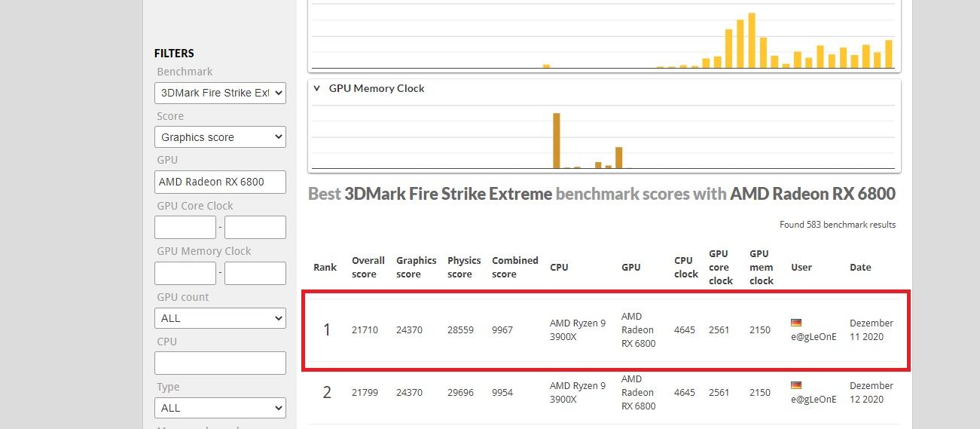Open rank 2 result with overall score 21799
980x429 pixels.
tap(606, 393)
